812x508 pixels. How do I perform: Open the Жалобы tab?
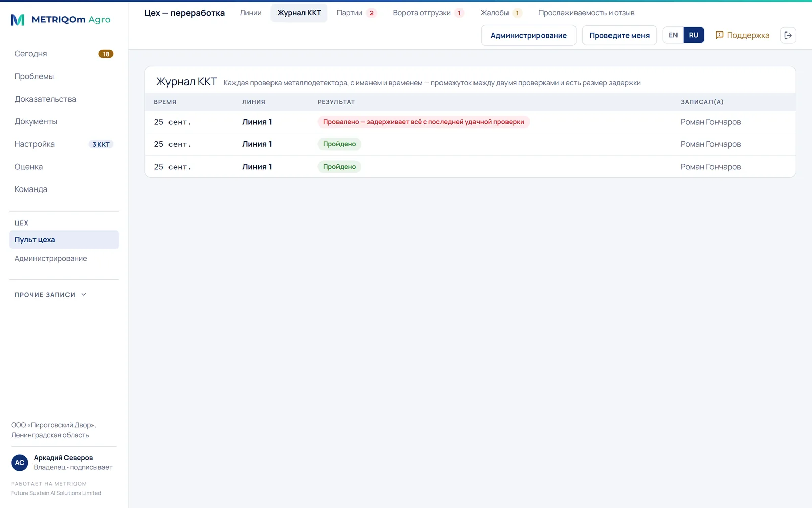(x=501, y=13)
